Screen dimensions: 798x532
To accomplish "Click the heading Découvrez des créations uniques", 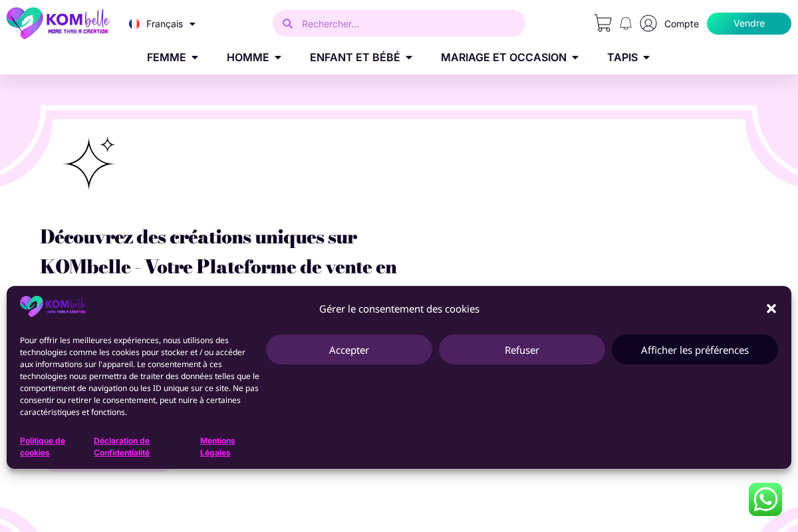I will click(x=219, y=251).
